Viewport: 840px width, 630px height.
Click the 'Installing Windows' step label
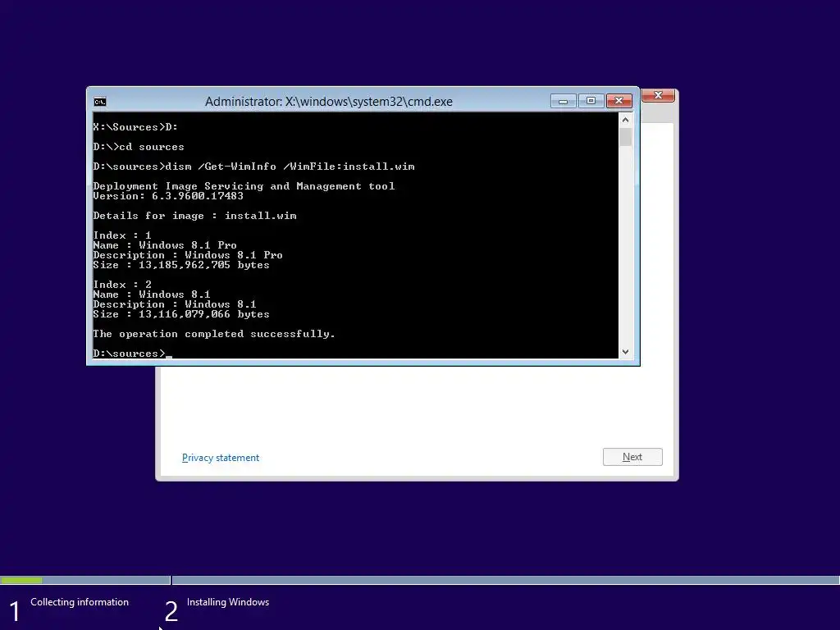(228, 602)
